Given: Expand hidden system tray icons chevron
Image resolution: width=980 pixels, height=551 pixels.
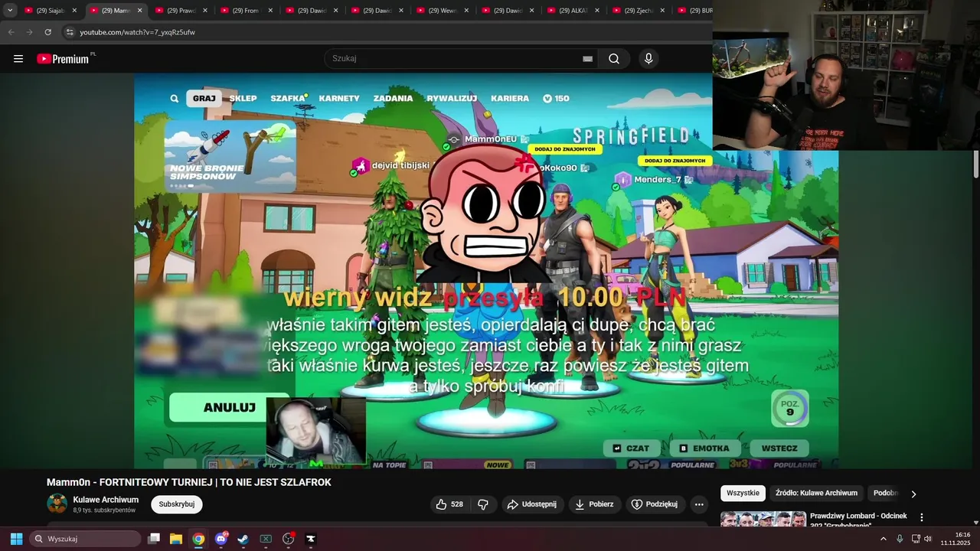Looking at the screenshot, I should coord(883,539).
